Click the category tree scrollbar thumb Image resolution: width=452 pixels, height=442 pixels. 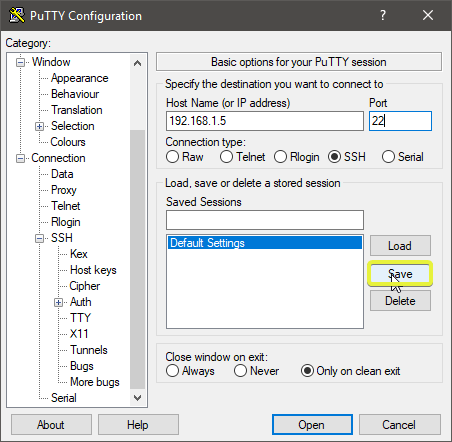[x=137, y=259]
